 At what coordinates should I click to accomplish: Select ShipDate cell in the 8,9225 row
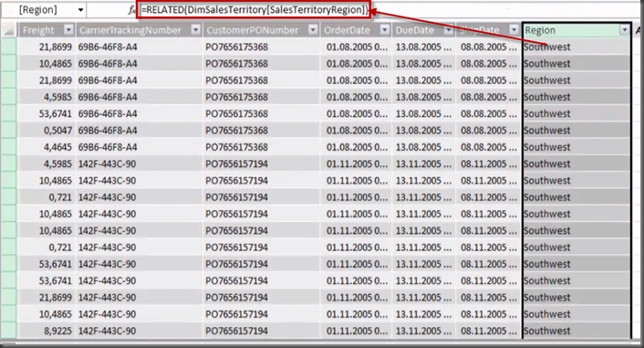tap(488, 331)
